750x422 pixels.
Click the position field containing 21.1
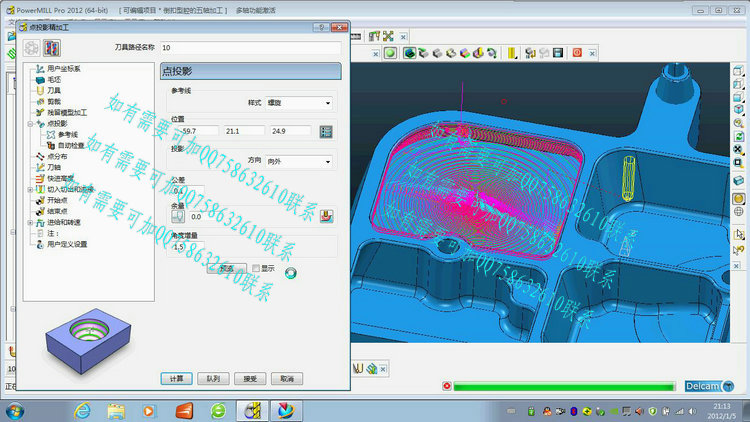tap(244, 131)
